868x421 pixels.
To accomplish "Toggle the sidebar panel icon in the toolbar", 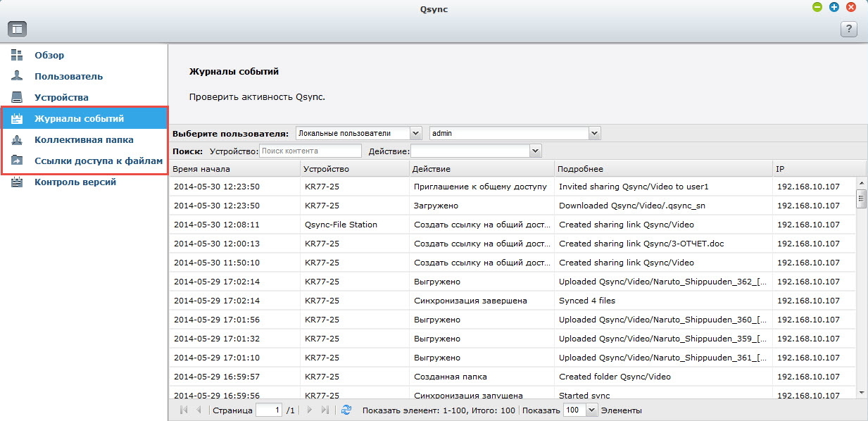I will 17,29.
